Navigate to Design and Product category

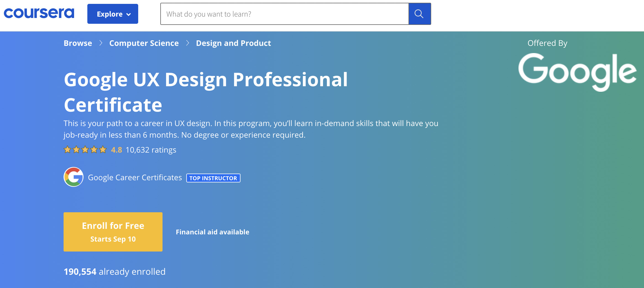(x=233, y=43)
